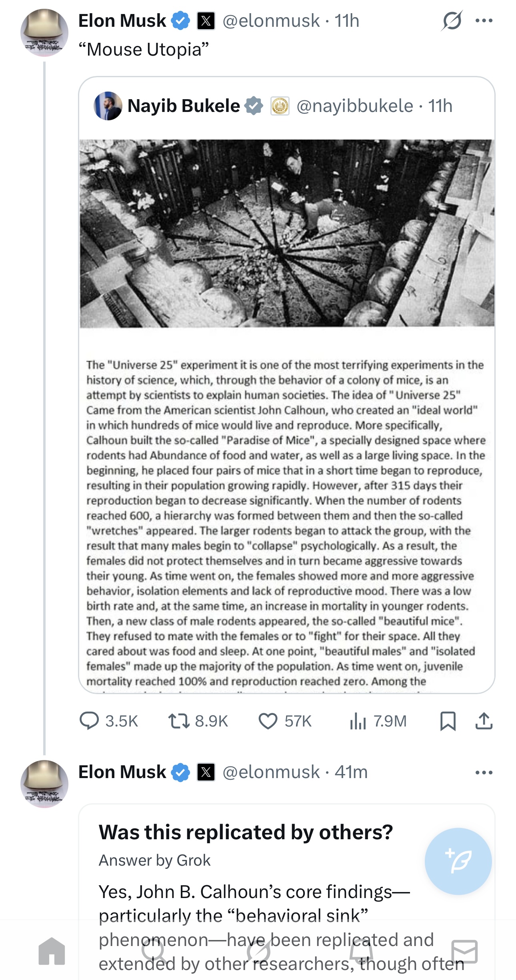Open the 'Was this replicated by others?' Grok card

[287, 892]
